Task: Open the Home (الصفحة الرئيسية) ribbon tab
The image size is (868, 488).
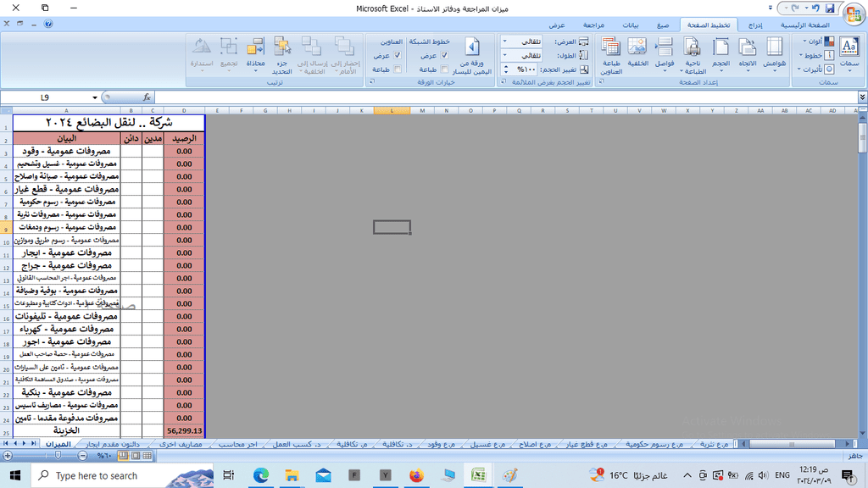Action: click(x=805, y=25)
